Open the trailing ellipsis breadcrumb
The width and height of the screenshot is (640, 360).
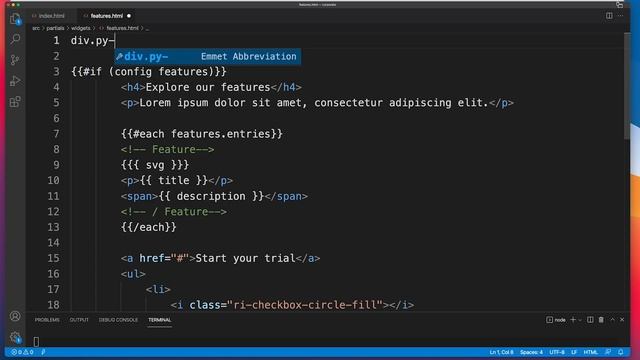coord(147,28)
